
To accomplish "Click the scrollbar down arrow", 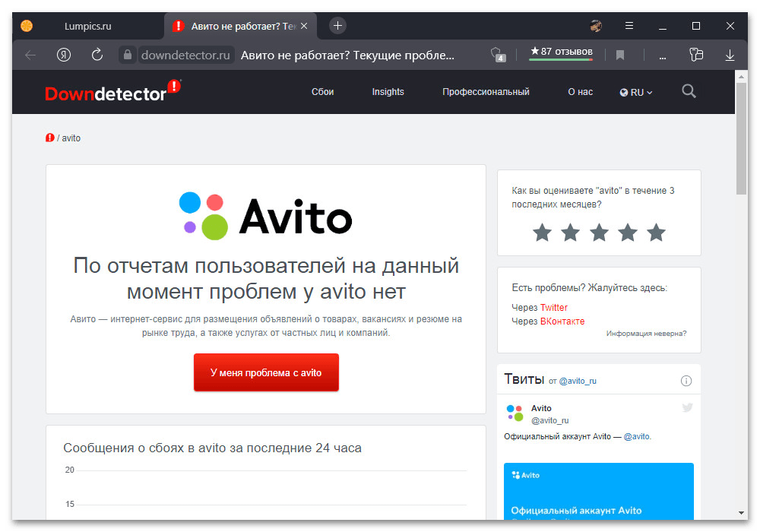I will (x=741, y=512).
